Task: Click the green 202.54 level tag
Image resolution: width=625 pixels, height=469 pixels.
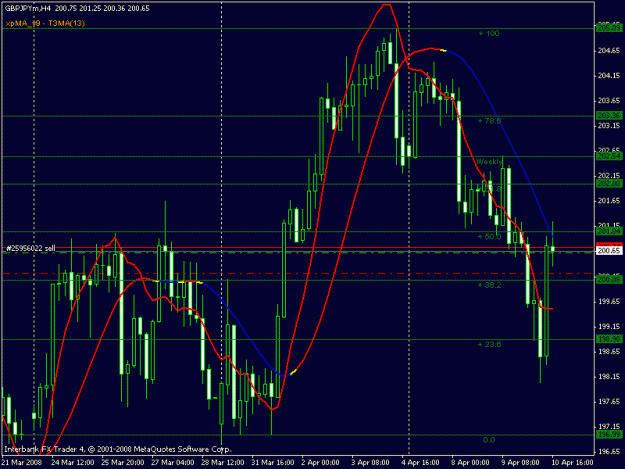Action: click(609, 156)
